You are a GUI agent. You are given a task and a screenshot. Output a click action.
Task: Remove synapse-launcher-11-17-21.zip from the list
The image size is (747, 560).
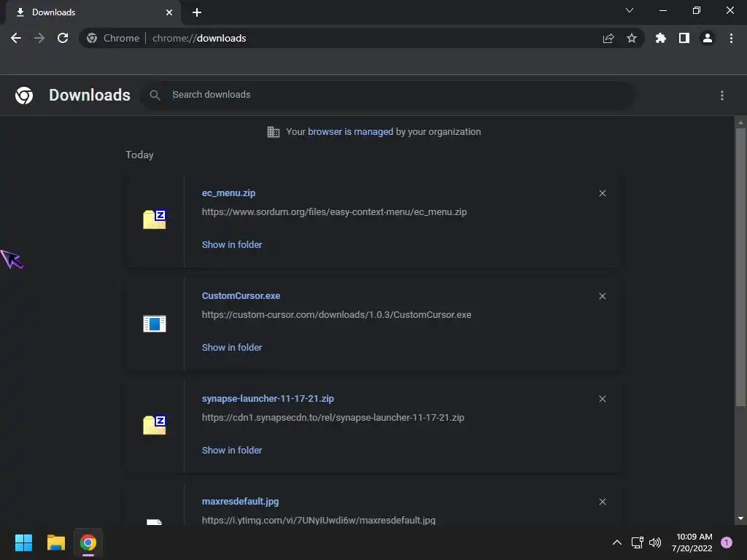tap(603, 399)
